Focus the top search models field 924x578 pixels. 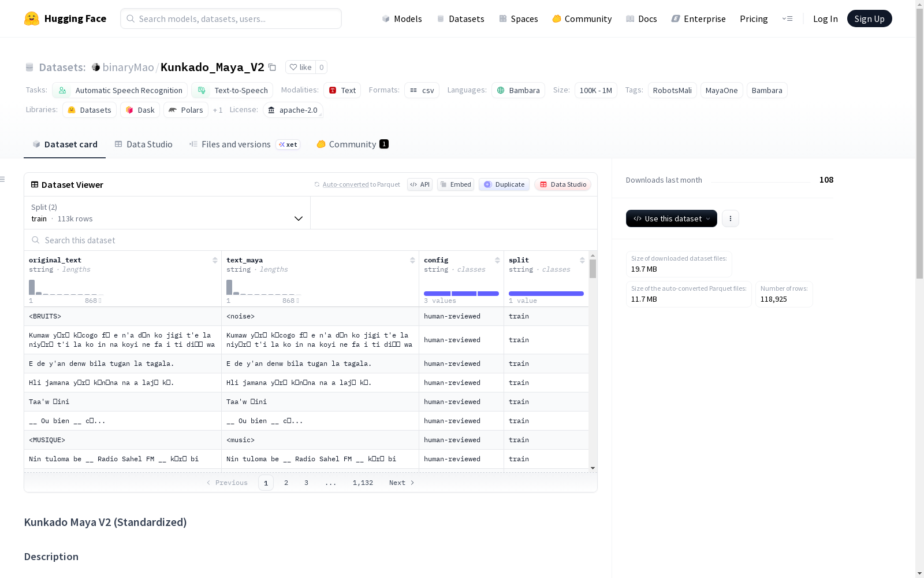click(231, 18)
